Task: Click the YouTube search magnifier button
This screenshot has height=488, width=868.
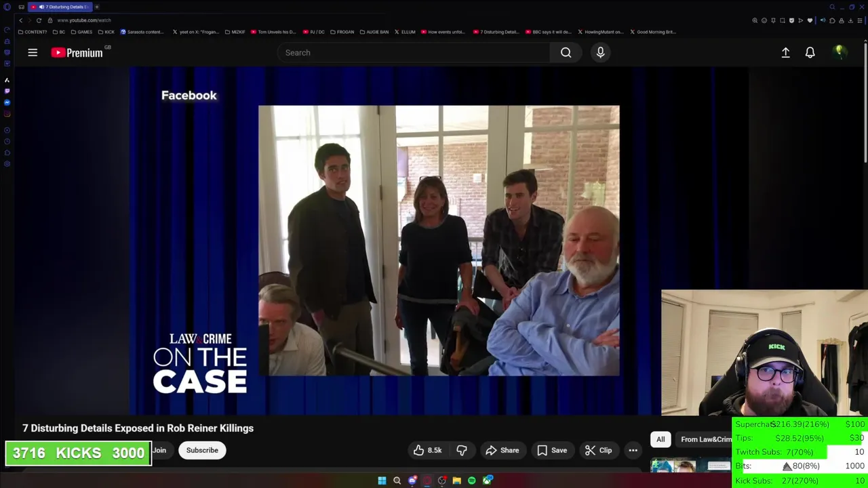Action: pos(566,52)
